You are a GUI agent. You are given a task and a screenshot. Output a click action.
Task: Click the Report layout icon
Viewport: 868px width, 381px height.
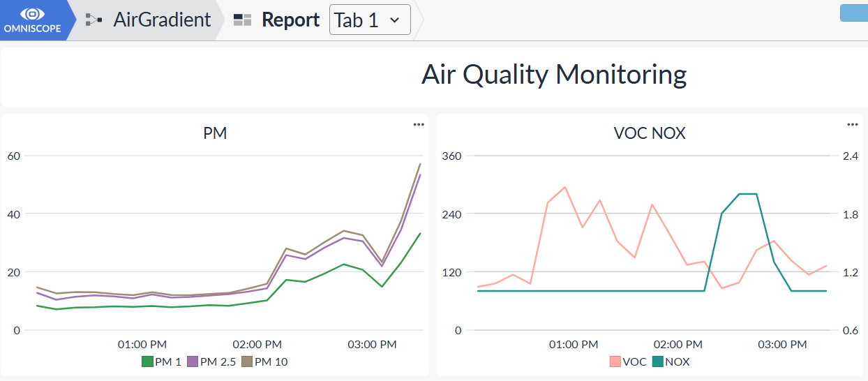pyautogui.click(x=242, y=20)
